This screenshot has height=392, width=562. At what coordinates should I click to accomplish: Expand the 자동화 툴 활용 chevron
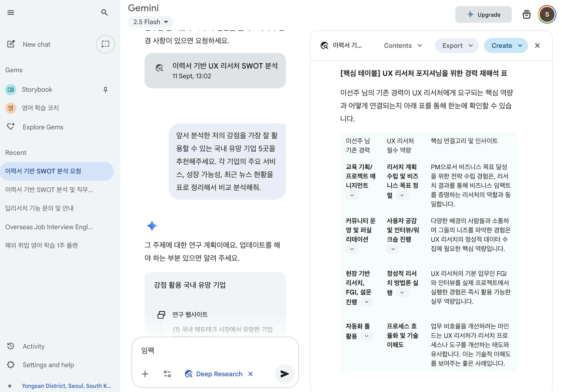click(367, 336)
